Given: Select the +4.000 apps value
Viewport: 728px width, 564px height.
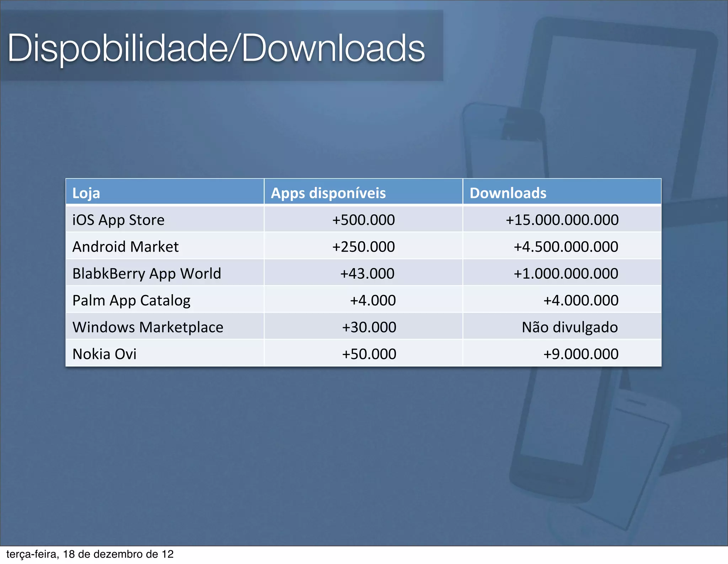Looking at the screenshot, I should pyautogui.click(x=373, y=300).
